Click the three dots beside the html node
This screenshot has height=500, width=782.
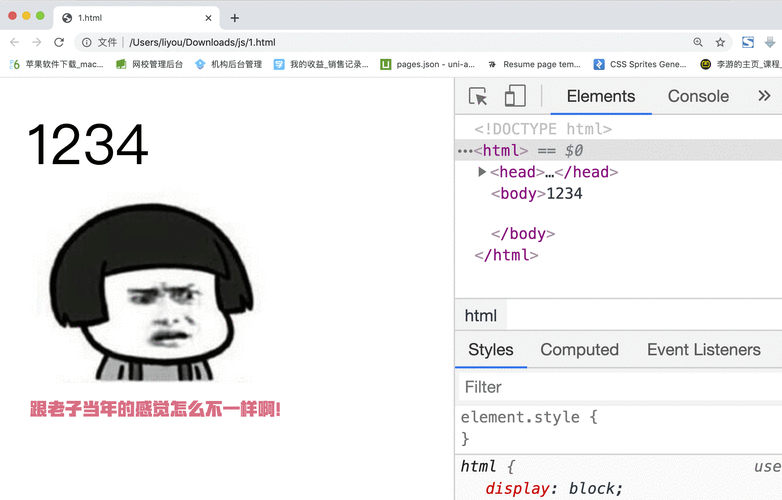[465, 151]
